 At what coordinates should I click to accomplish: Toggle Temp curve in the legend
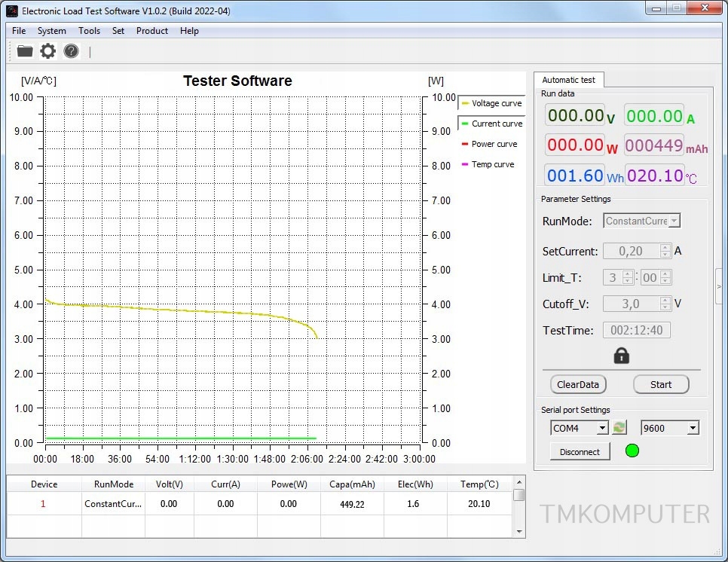coord(488,164)
